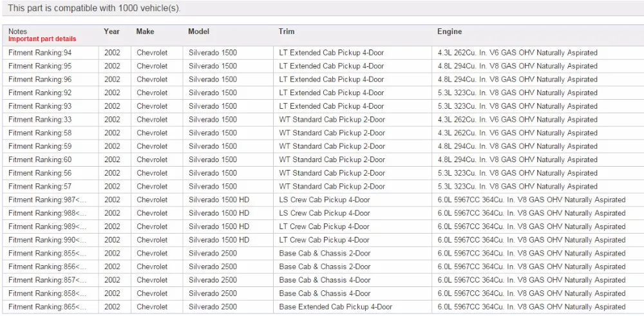Click the 4.3L engine cell in Ranking:58 row
The image size is (644, 316).
(538, 133)
